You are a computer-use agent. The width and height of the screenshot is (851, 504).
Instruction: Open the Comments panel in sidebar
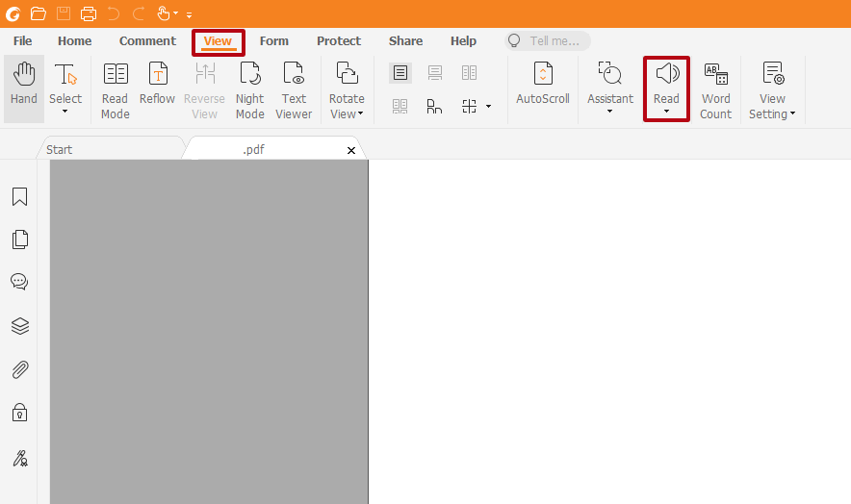[x=19, y=282]
